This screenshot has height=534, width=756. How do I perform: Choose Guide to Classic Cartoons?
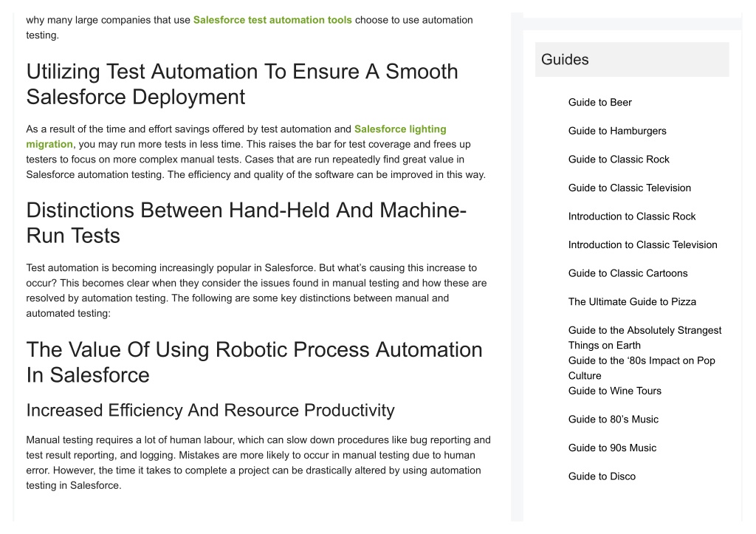click(628, 273)
